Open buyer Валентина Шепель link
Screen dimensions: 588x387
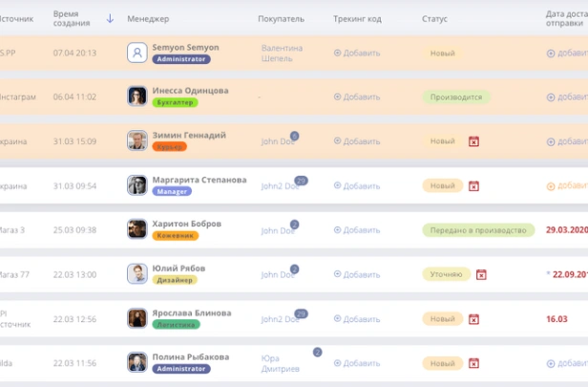pyautogui.click(x=282, y=53)
